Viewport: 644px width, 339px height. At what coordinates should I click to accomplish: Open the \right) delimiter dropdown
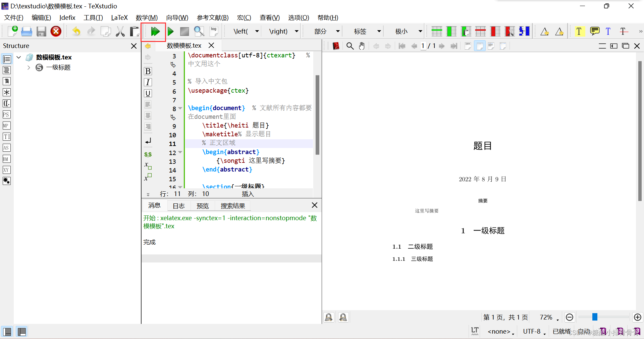click(297, 32)
